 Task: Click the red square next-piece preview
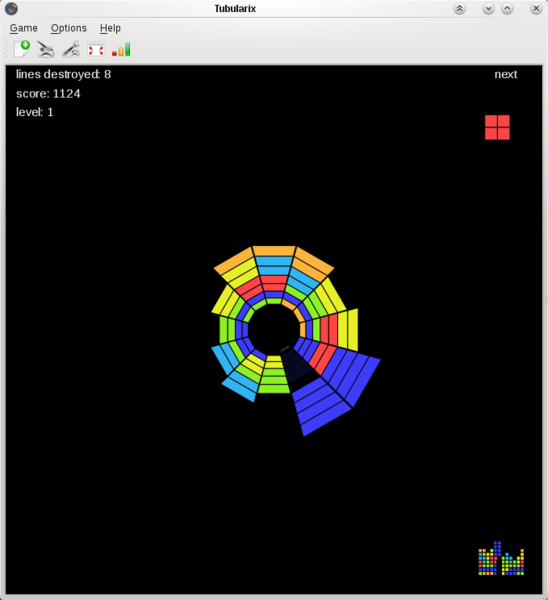coord(497,127)
